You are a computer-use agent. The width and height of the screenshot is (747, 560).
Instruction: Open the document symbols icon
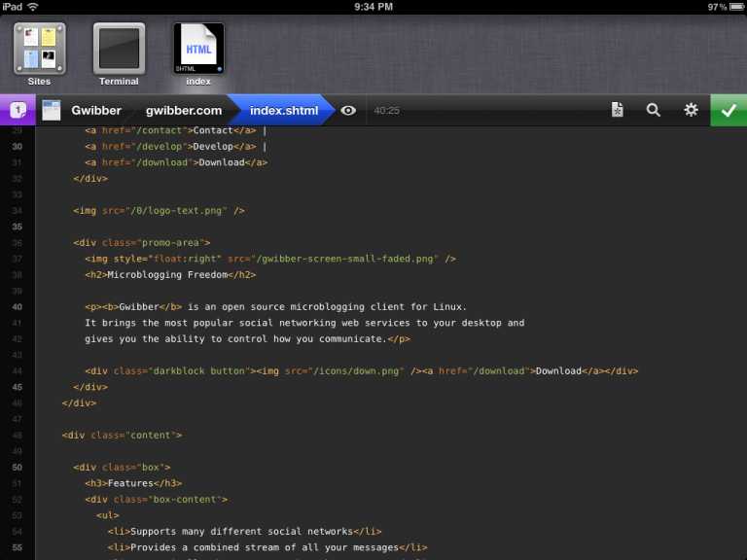pos(617,110)
